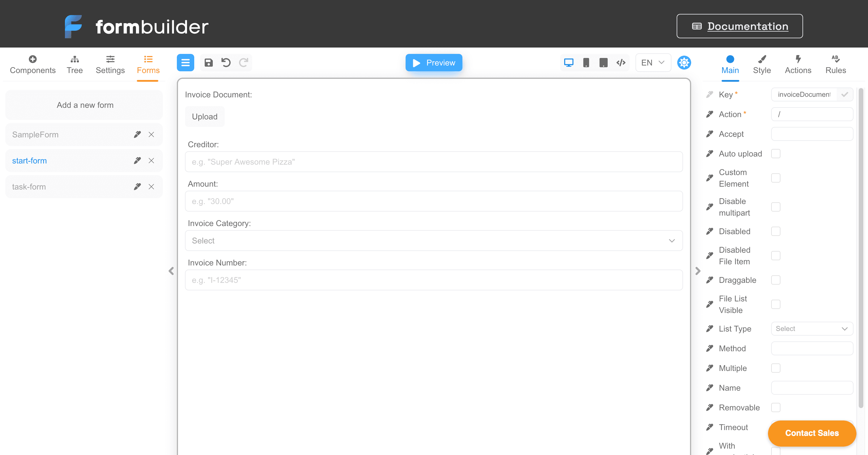Open the builder settings gear

click(x=684, y=62)
